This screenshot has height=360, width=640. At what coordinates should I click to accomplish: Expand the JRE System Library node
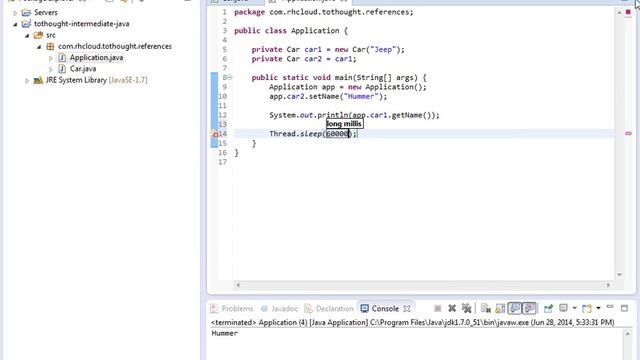tap(27, 81)
